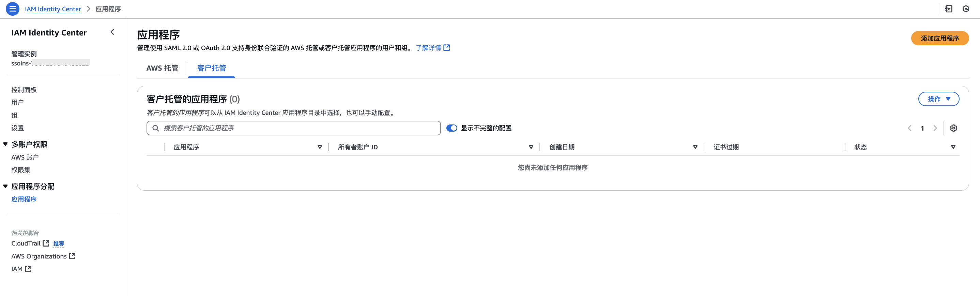Click IAM Identity Center breadcrumb link
Viewport: 980px width, 296px height.
coord(53,9)
